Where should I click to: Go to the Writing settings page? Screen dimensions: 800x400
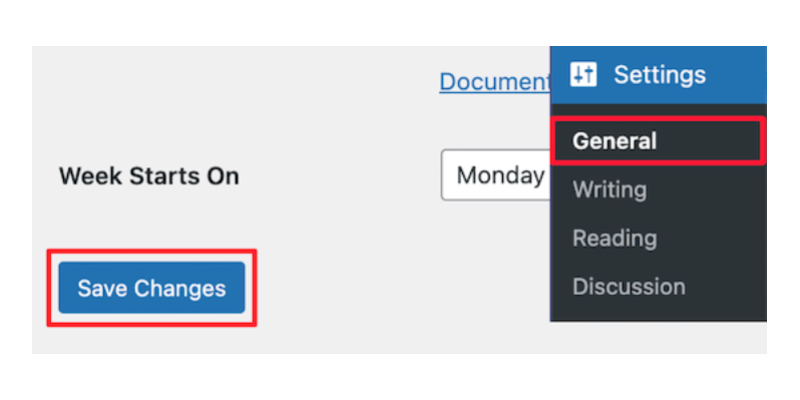click(x=609, y=189)
